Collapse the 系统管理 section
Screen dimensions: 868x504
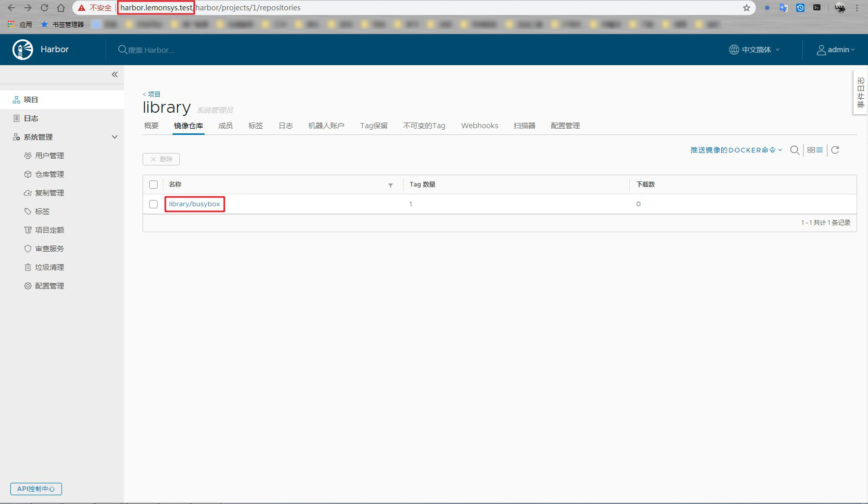(115, 137)
